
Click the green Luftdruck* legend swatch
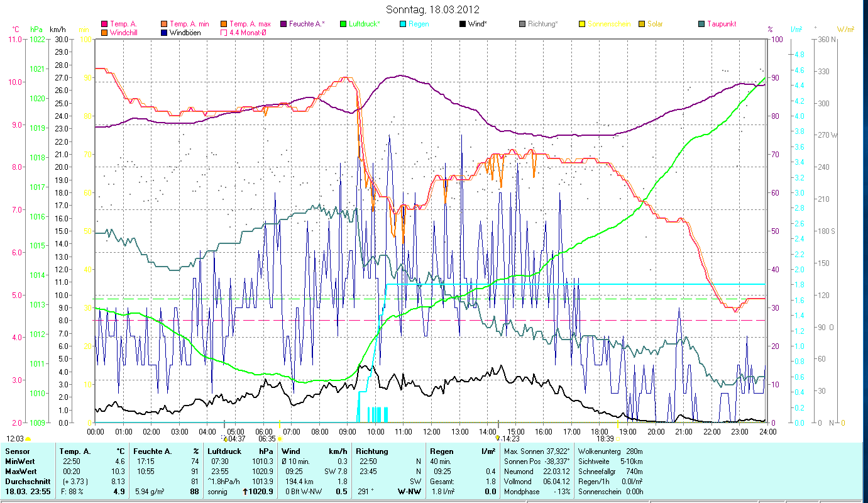[342, 24]
